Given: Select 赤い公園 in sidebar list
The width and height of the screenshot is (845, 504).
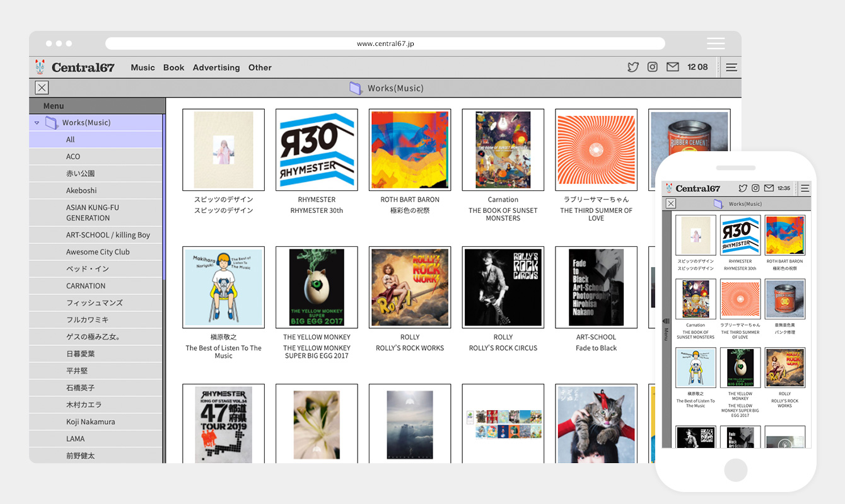Looking at the screenshot, I should pyautogui.click(x=96, y=174).
